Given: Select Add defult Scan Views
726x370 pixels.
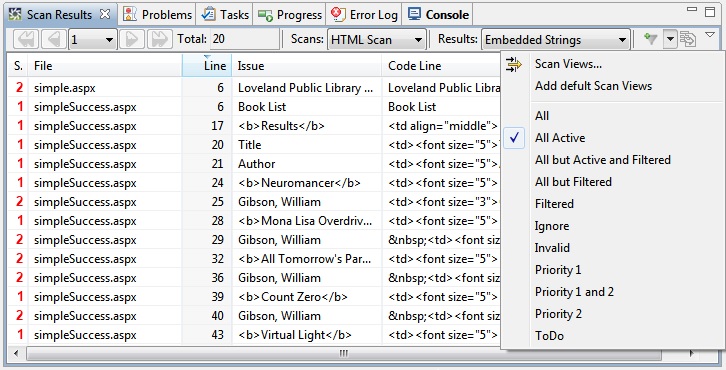Looking at the screenshot, I should (x=593, y=86).
